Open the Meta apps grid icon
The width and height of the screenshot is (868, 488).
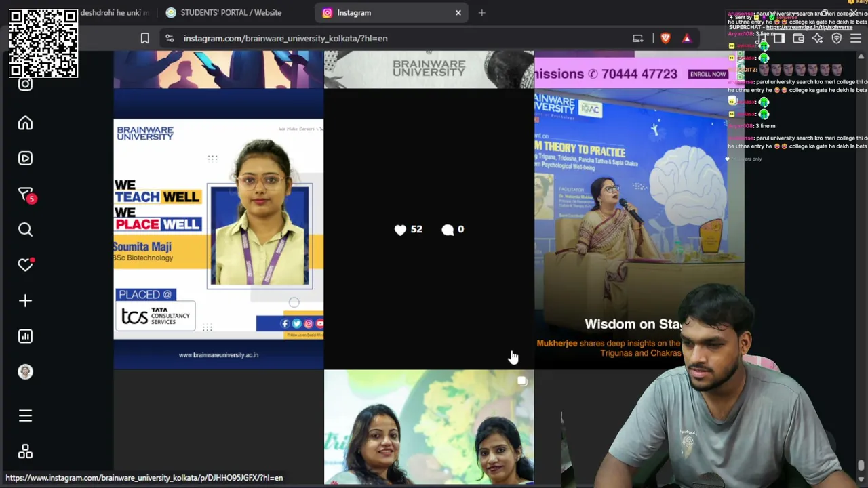click(x=25, y=451)
